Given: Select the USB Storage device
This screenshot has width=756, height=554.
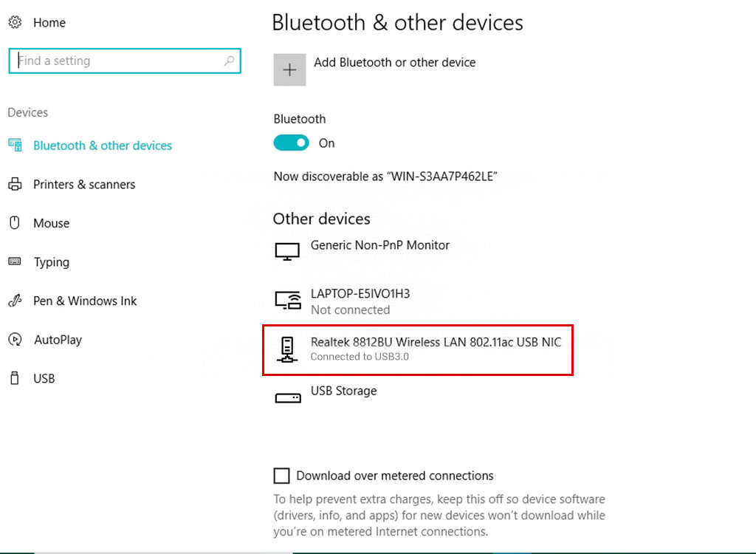Looking at the screenshot, I should point(343,391).
